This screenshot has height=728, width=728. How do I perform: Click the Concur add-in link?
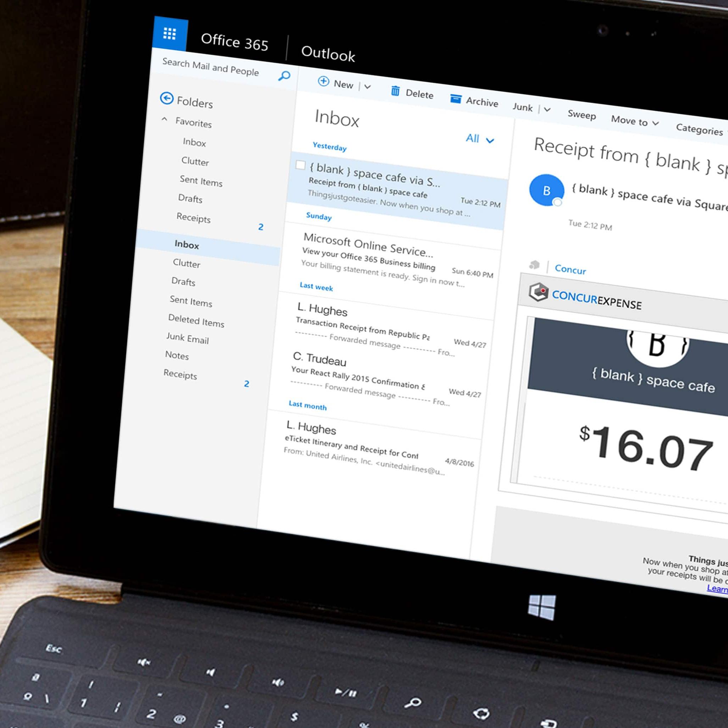pos(570,269)
